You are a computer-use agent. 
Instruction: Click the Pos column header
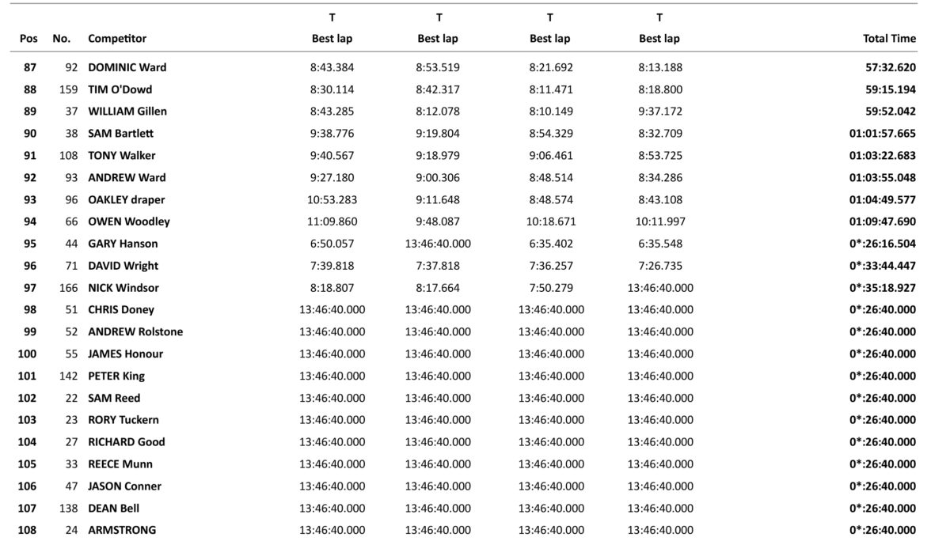pyautogui.click(x=28, y=38)
